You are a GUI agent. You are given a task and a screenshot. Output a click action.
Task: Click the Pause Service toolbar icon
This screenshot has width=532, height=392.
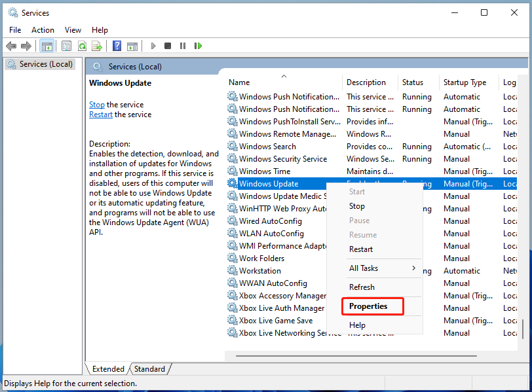pos(183,46)
